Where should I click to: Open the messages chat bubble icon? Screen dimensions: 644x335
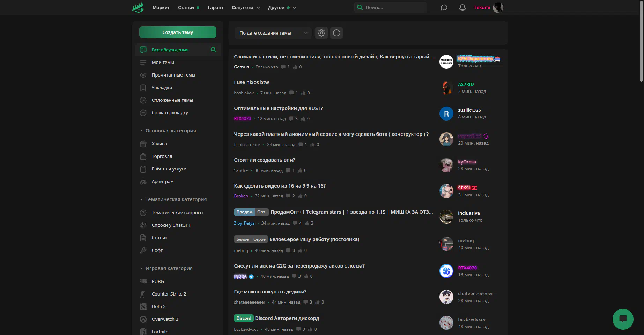444,8
